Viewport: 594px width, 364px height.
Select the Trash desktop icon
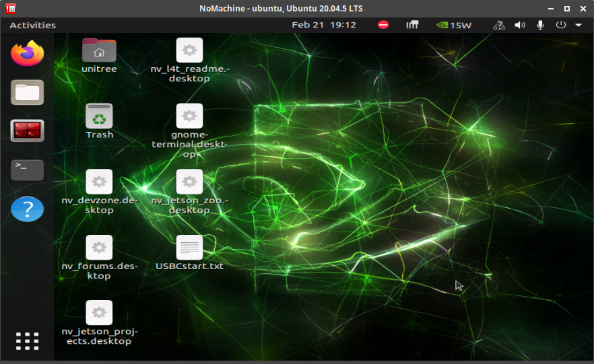(x=99, y=116)
